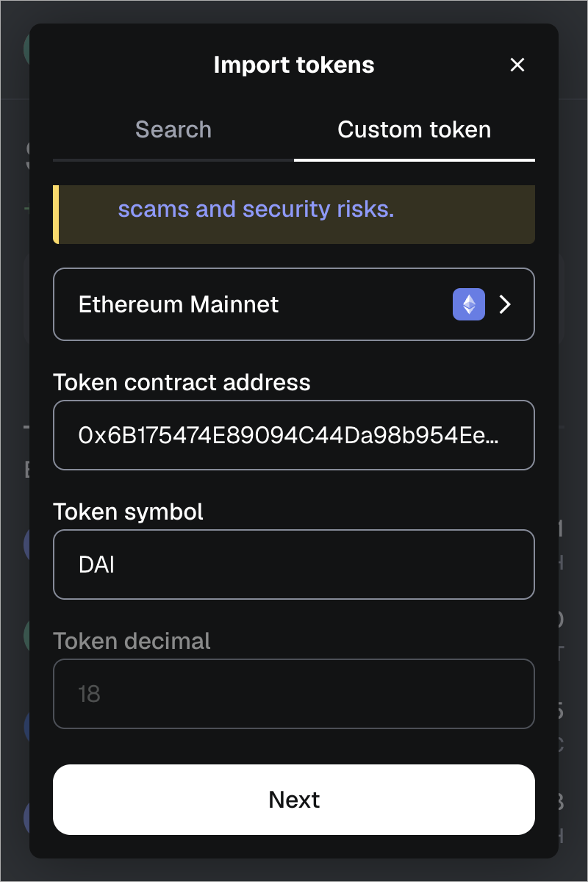Focus the Token contract address field
This screenshot has width=588, height=882.
pyautogui.click(x=294, y=435)
